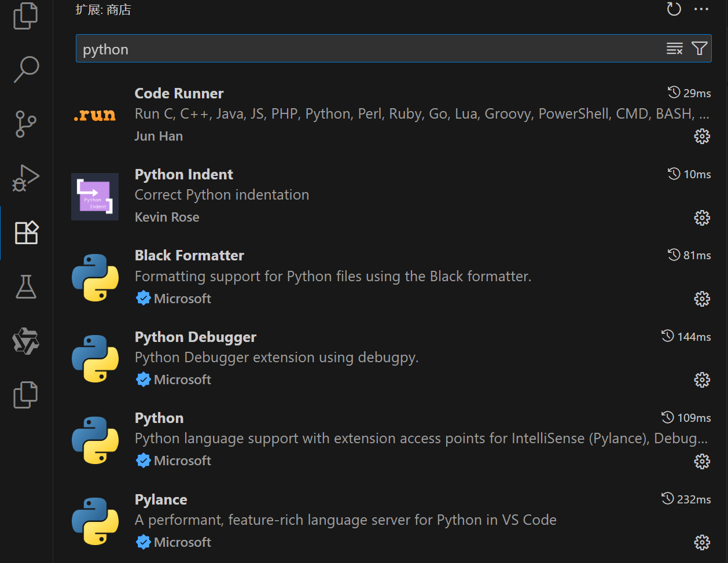Viewport: 728px width, 563px height.
Task: Open the Code Runner extension title
Action: pyautogui.click(x=179, y=94)
